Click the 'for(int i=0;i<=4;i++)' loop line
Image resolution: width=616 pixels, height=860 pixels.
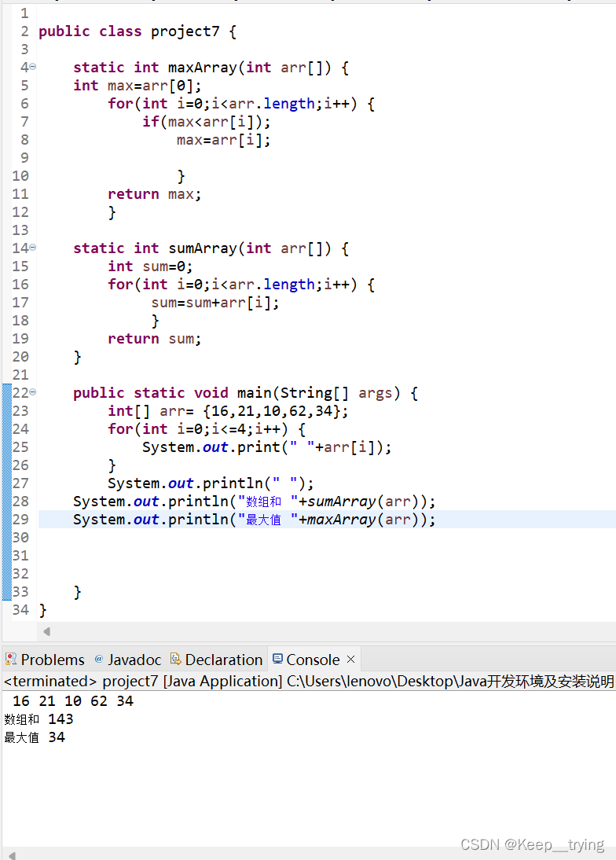pos(207,429)
